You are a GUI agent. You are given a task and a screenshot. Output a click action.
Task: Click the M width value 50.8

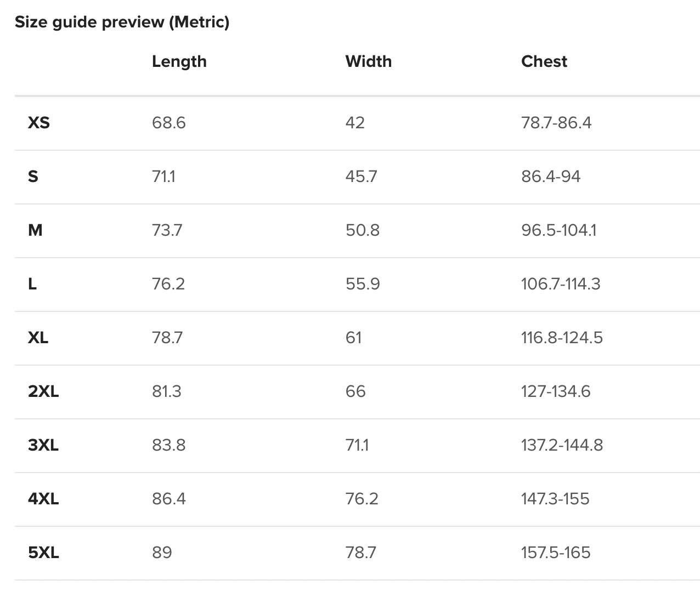coord(362,230)
